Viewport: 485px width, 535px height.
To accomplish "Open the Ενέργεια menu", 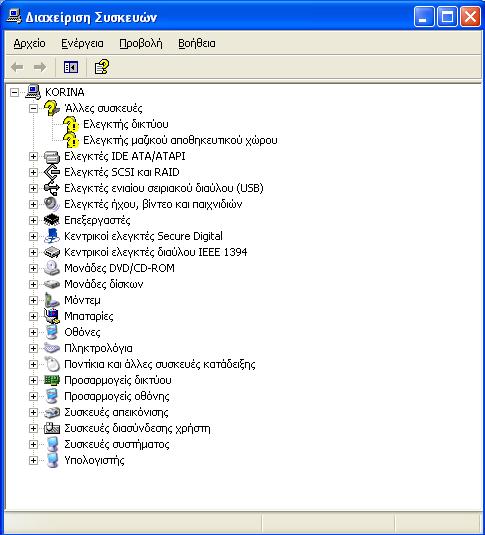I will 82,44.
